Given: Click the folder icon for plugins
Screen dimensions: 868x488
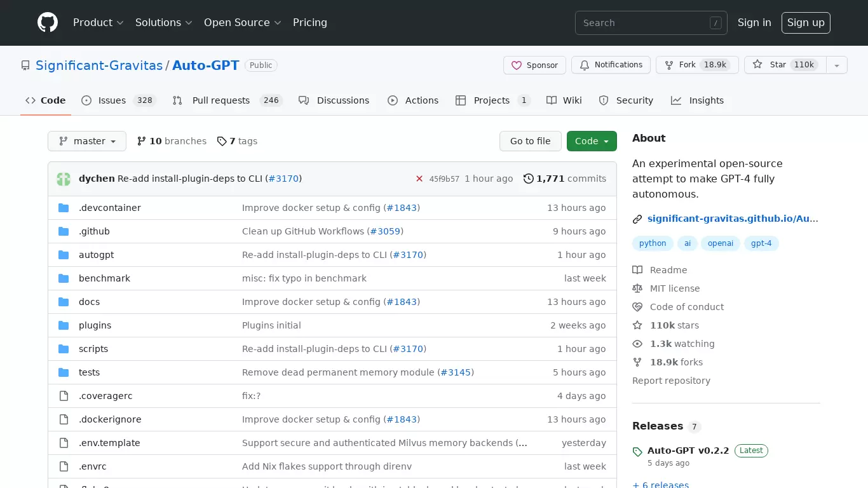Looking at the screenshot, I should pos(64,325).
